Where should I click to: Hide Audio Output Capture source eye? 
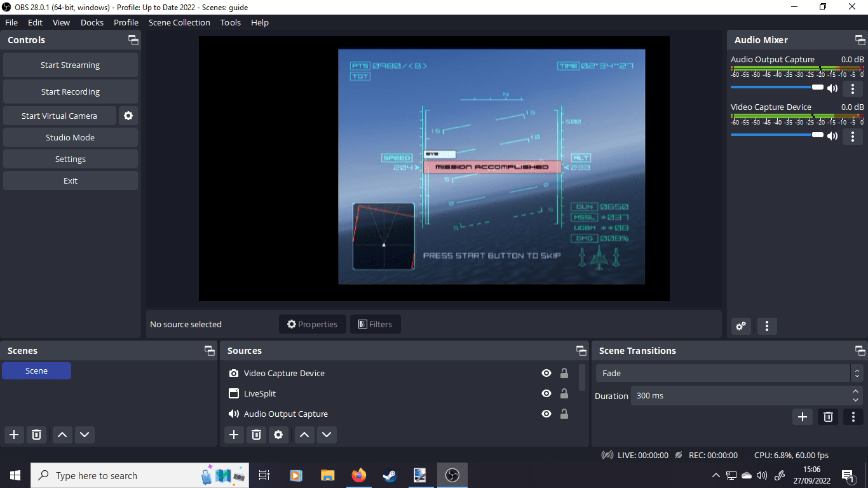[x=546, y=414]
